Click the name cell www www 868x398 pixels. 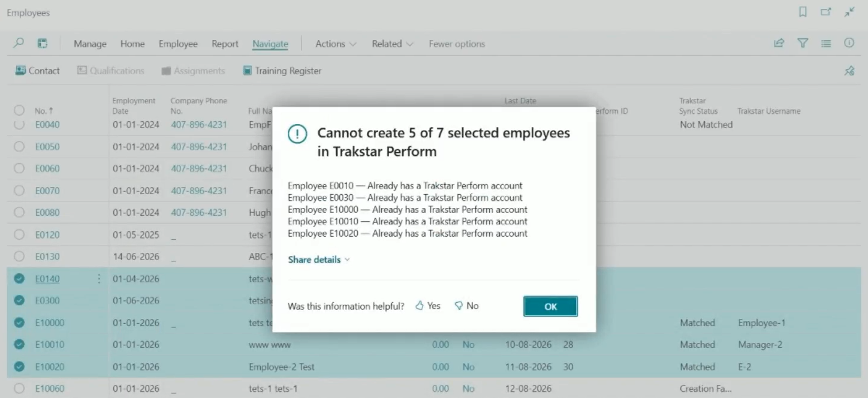point(269,345)
